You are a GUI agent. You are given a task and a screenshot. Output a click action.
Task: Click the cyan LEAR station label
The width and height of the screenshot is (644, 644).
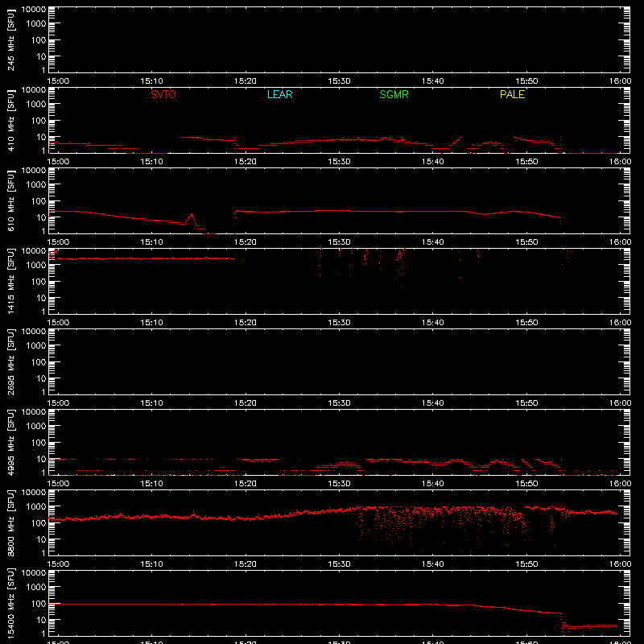[279, 94]
